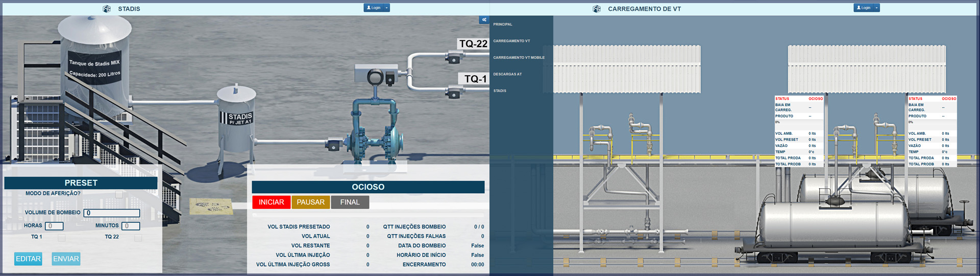Check the TQ 1 checkbox
980x276 pixels.
tap(61, 238)
